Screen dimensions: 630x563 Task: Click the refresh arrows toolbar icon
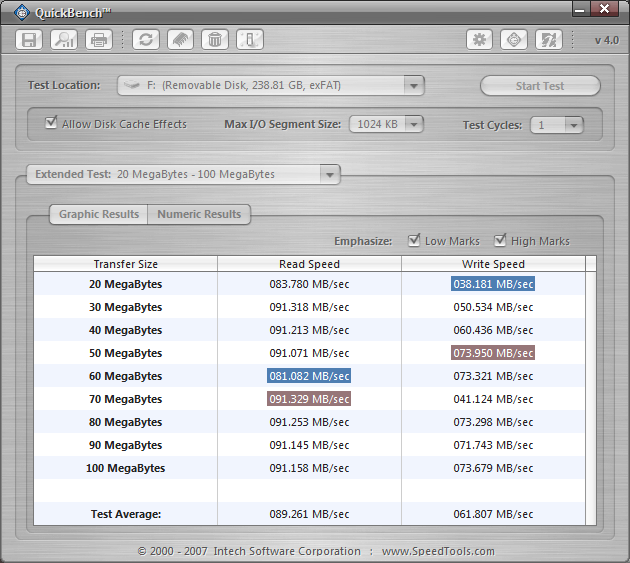point(147,40)
